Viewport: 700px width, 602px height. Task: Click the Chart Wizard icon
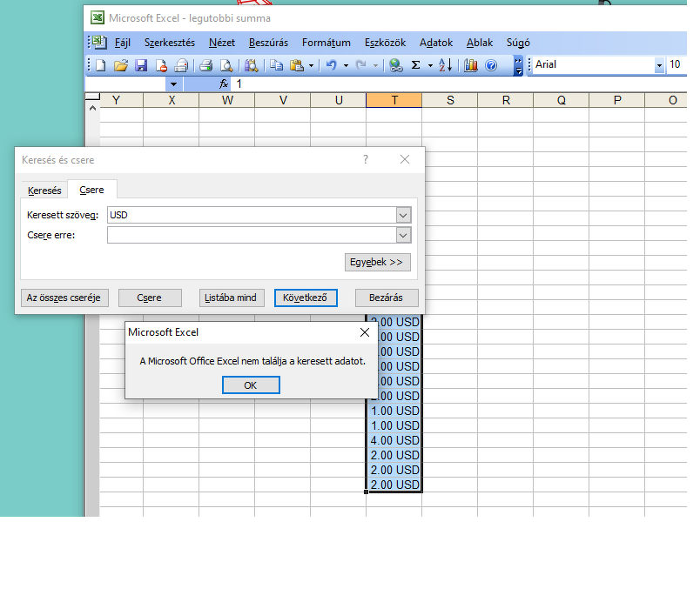[x=470, y=65]
